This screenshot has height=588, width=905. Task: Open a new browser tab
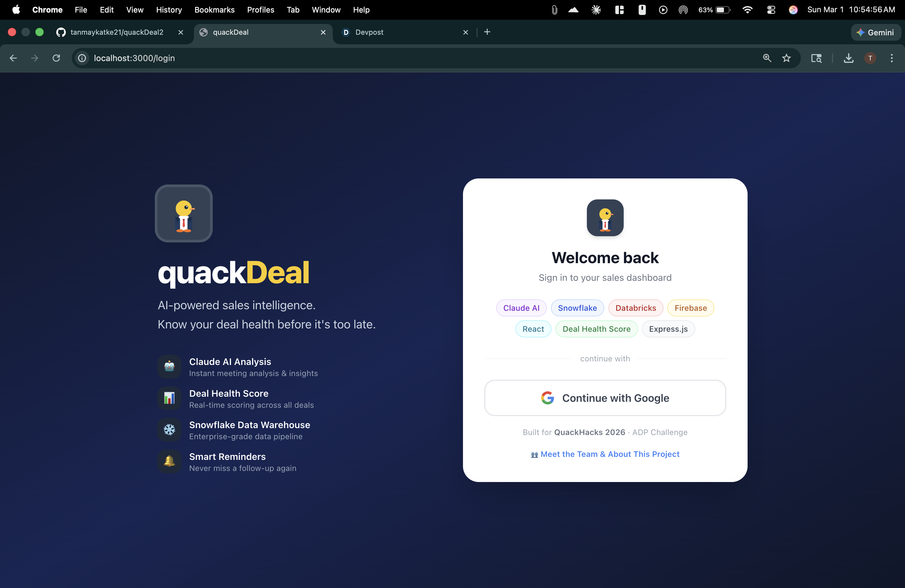(x=487, y=32)
